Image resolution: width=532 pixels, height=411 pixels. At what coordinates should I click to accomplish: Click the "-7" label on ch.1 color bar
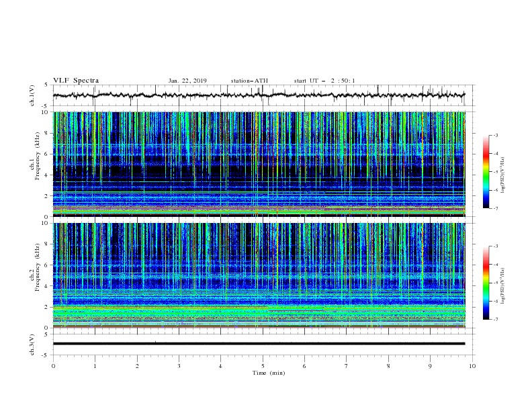click(496, 208)
